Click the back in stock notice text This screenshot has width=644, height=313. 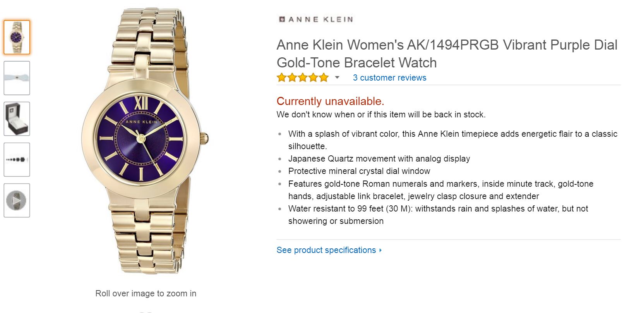pyautogui.click(x=381, y=115)
